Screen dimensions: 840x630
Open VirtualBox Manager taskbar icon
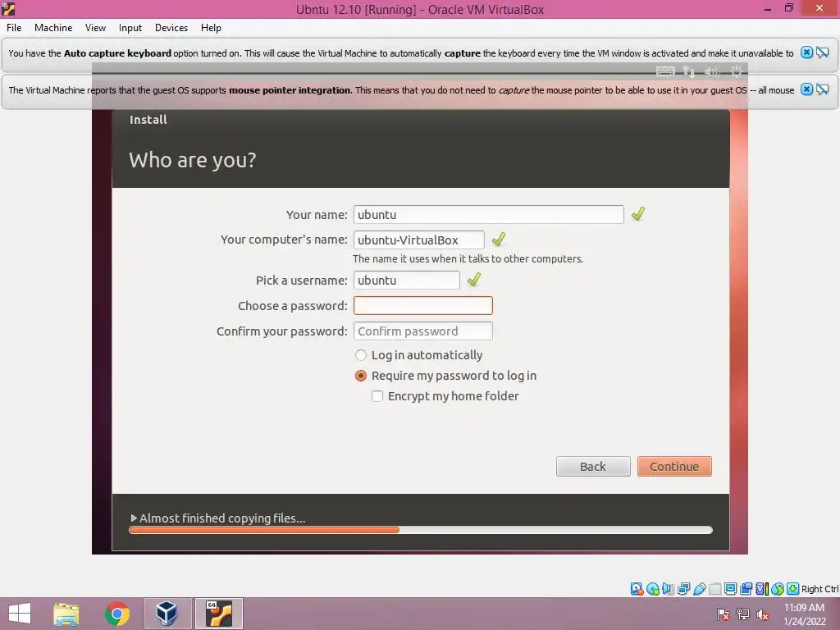[167, 614]
